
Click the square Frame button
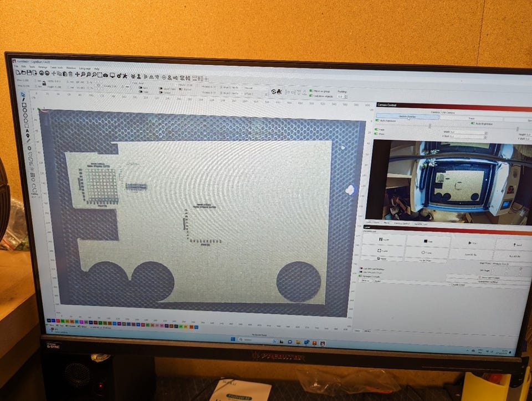point(383,251)
